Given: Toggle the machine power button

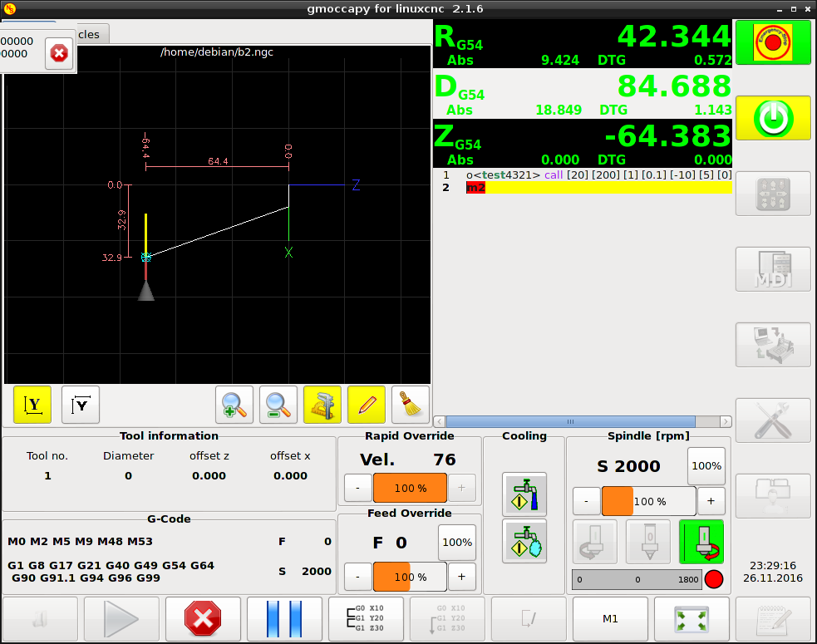Looking at the screenshot, I should point(773,118).
